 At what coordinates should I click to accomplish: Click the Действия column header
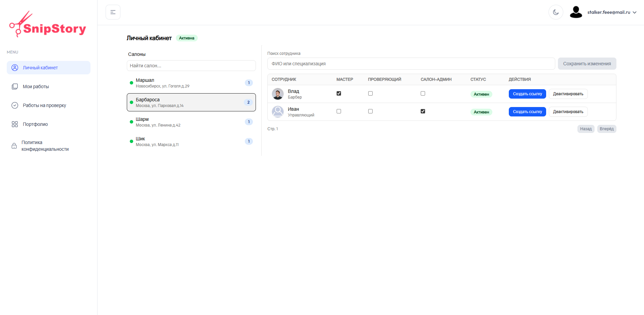[520, 79]
